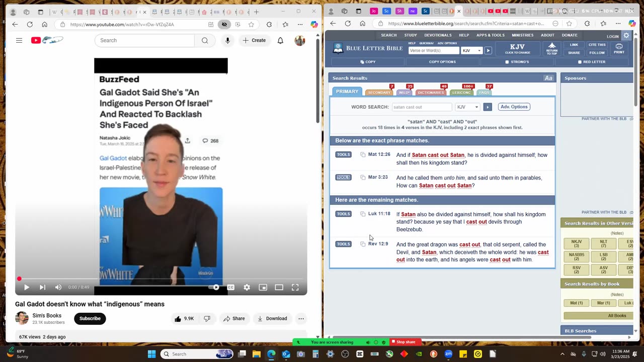Open word search KJV version dropdown
Screen dimensions: 644x362
(x=467, y=107)
